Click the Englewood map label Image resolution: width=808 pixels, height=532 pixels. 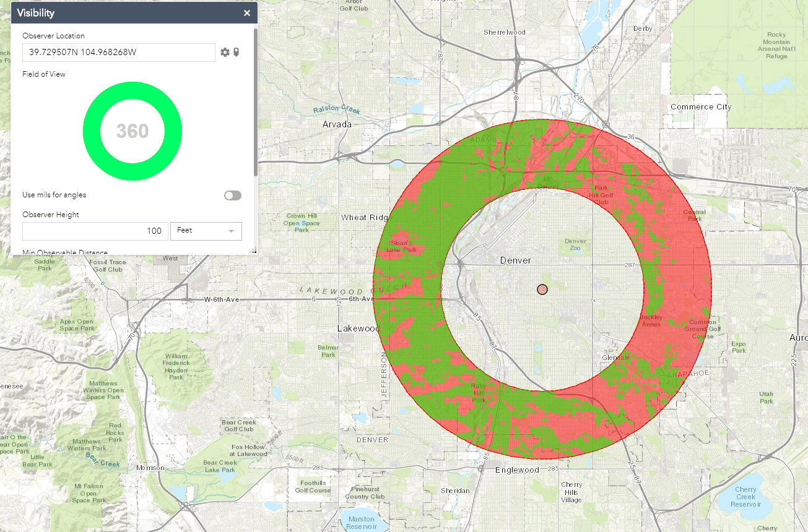click(518, 470)
